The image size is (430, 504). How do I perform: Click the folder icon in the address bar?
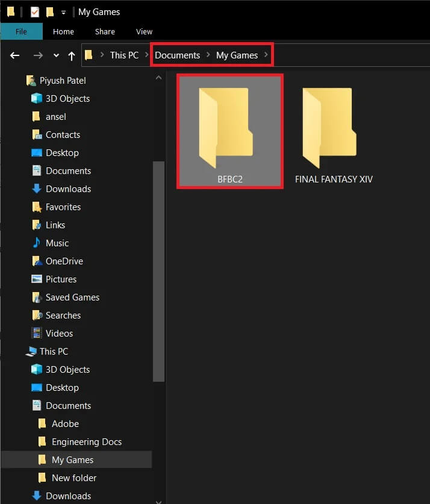89,55
